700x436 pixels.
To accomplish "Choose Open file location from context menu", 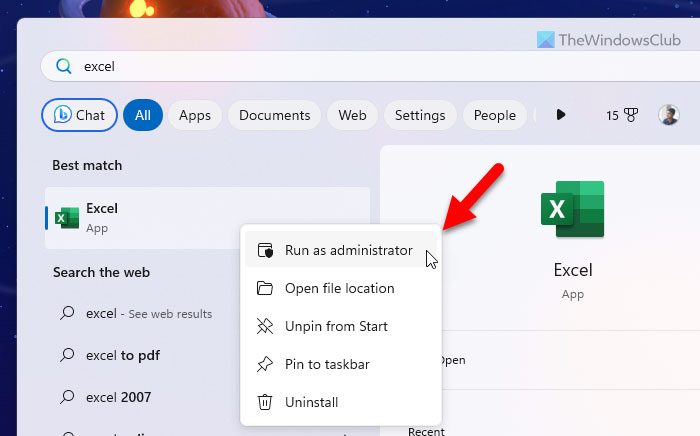I will tap(341, 288).
